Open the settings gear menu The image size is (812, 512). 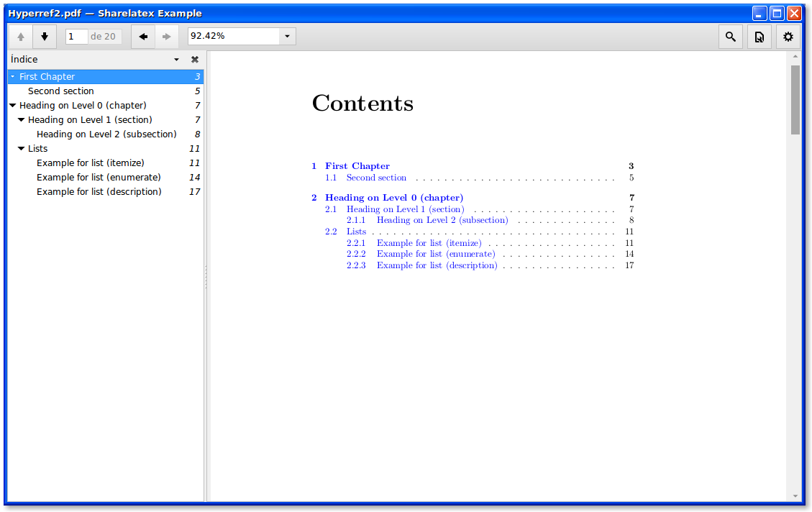(788, 37)
